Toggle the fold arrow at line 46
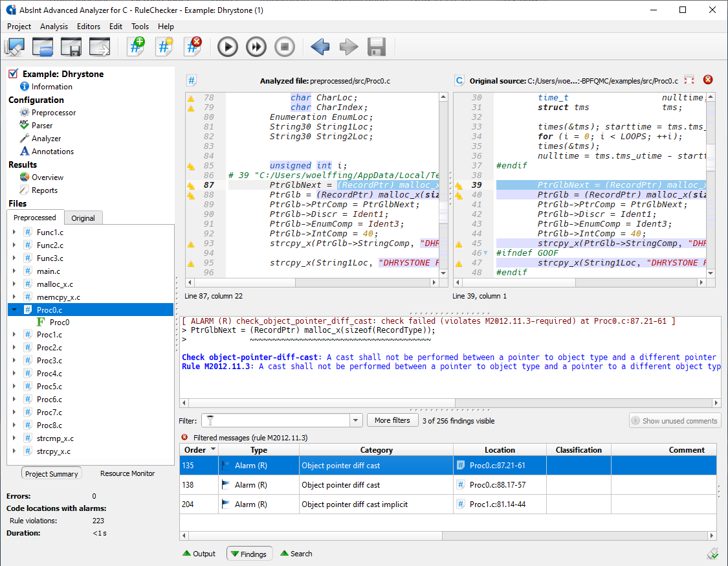The height and width of the screenshot is (566, 728). tap(485, 253)
